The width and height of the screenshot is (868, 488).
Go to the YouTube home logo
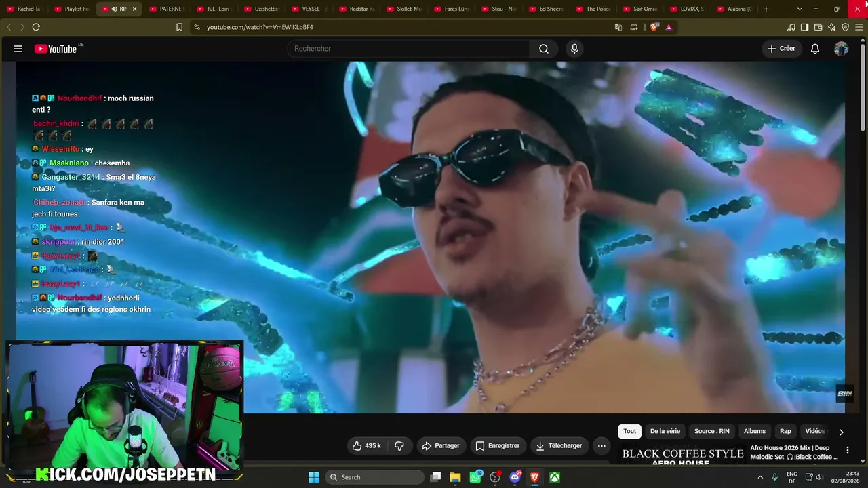pos(56,49)
